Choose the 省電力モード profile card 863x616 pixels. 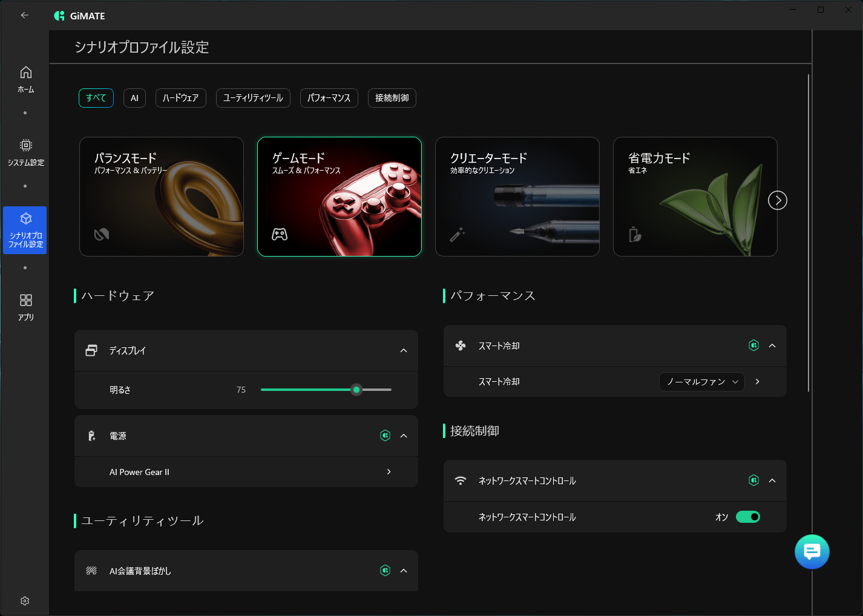pyautogui.click(x=695, y=197)
